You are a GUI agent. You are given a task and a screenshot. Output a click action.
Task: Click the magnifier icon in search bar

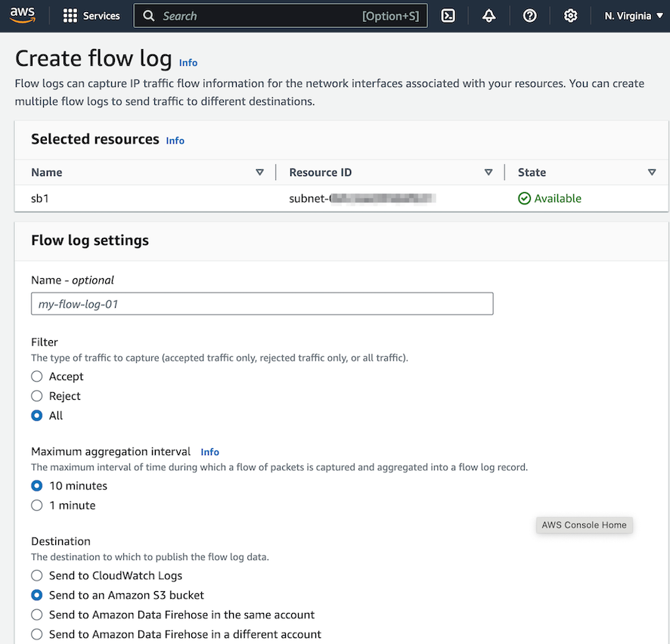tap(149, 16)
